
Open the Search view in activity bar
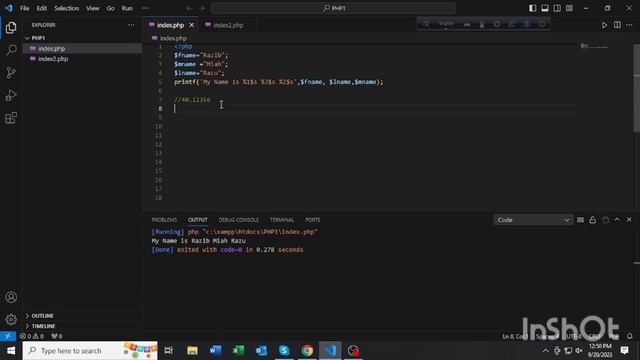pyautogui.click(x=11, y=50)
